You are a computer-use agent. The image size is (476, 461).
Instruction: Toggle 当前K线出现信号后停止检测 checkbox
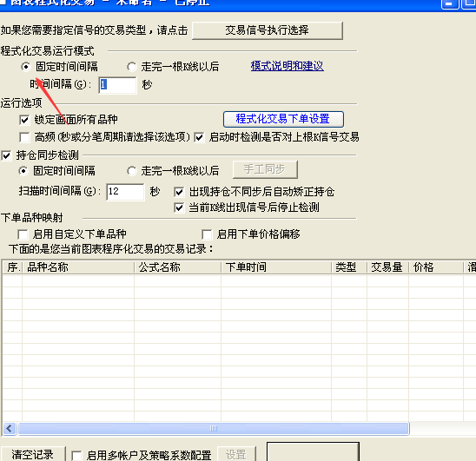(179, 207)
